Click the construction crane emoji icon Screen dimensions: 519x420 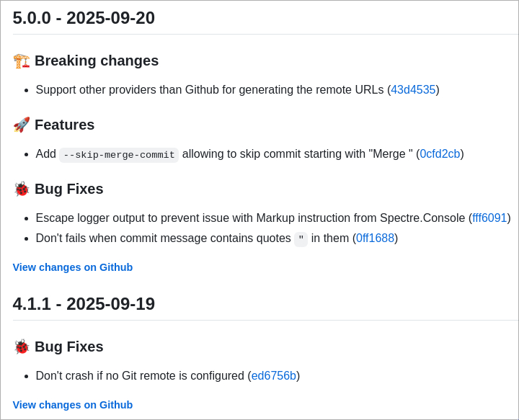22,61
